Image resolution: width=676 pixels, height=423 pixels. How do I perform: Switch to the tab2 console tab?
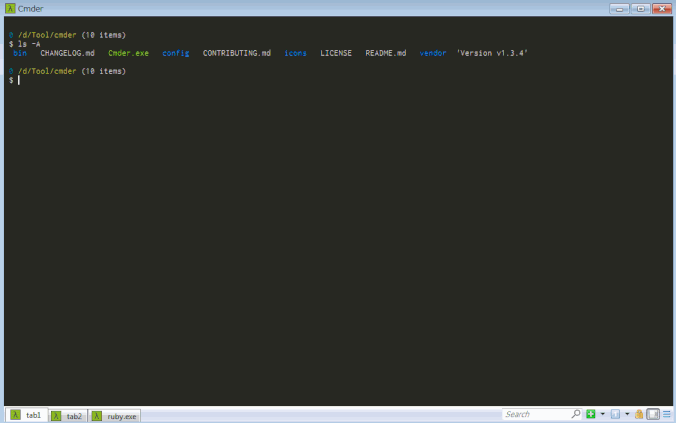(68, 416)
